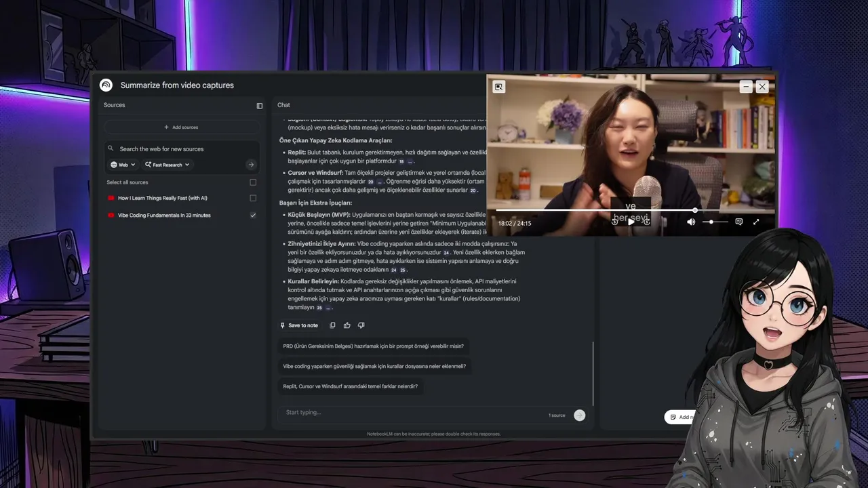The height and width of the screenshot is (488, 868).
Task: Minimize the floating video player
Action: 746,86
